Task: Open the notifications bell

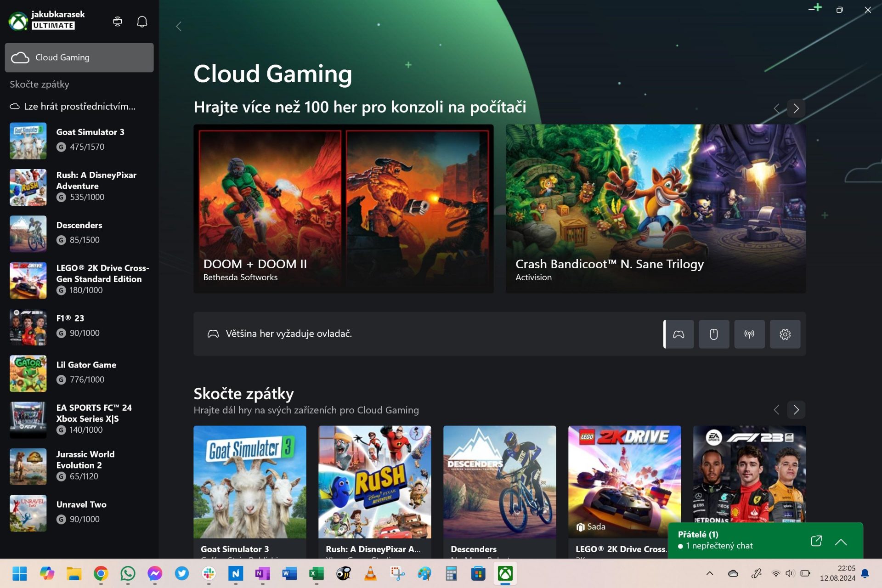Action: [x=142, y=22]
